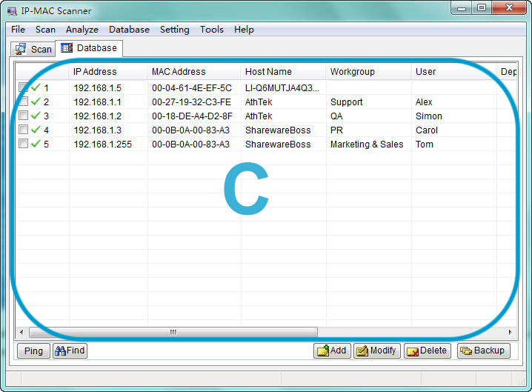This screenshot has height=392, width=532.
Task: Delete the selected database entry
Action: pyautogui.click(x=427, y=351)
